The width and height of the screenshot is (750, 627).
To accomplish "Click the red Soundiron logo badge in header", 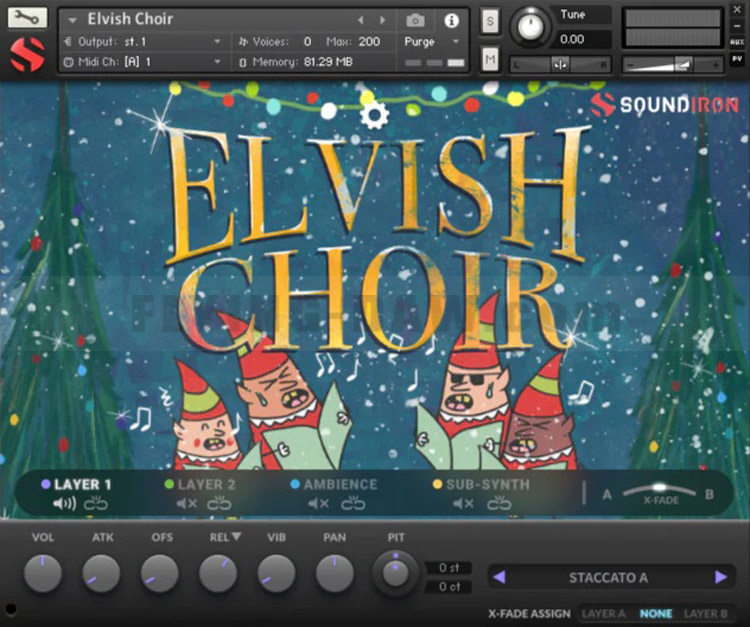I will 27,55.
